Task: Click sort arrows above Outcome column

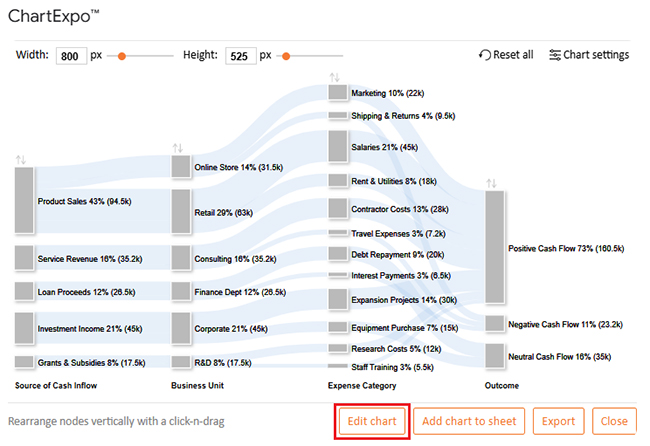Action: click(x=491, y=183)
